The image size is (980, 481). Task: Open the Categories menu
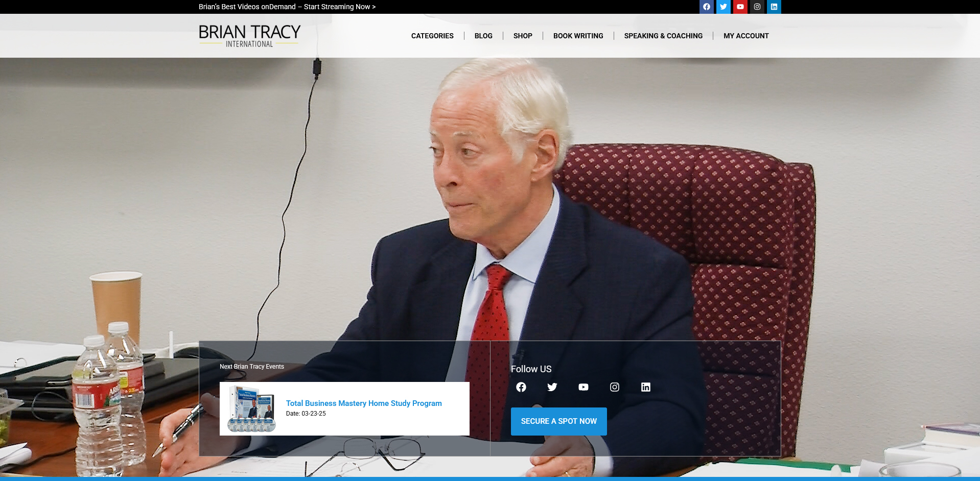[432, 36]
